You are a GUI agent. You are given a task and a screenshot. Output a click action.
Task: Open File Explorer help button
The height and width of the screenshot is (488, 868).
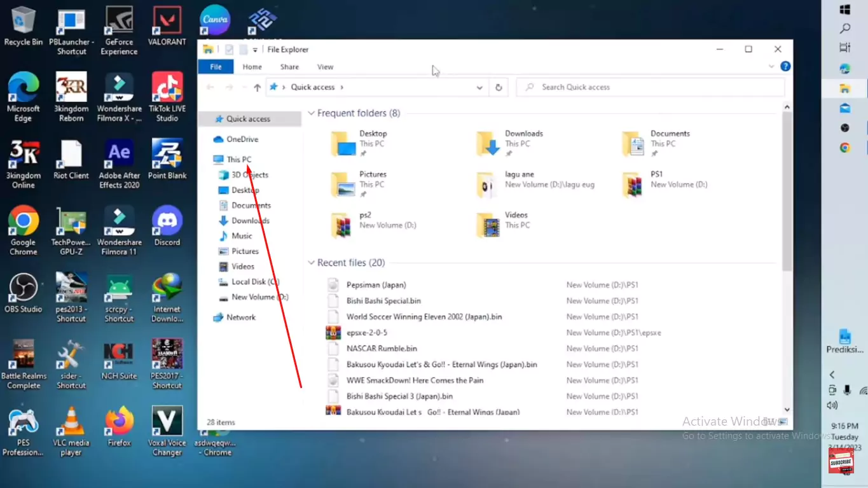785,66
